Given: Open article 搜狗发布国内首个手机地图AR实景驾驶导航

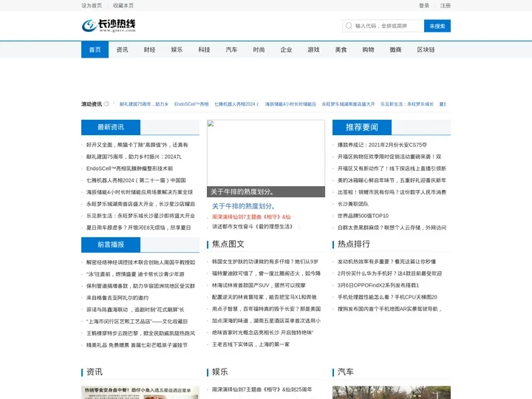Looking at the screenshot, I should pyautogui.click(x=389, y=309).
